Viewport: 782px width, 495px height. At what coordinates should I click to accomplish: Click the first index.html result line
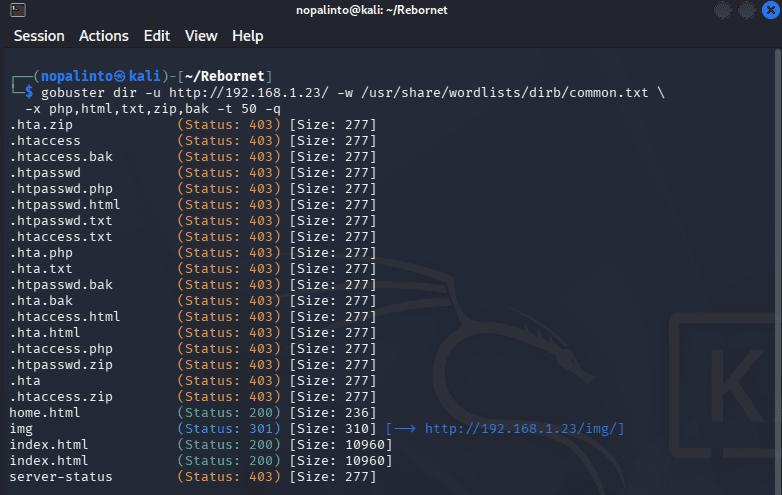[200, 445]
